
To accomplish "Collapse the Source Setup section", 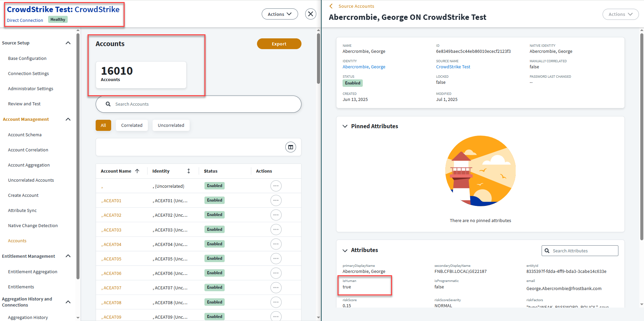I will point(68,43).
